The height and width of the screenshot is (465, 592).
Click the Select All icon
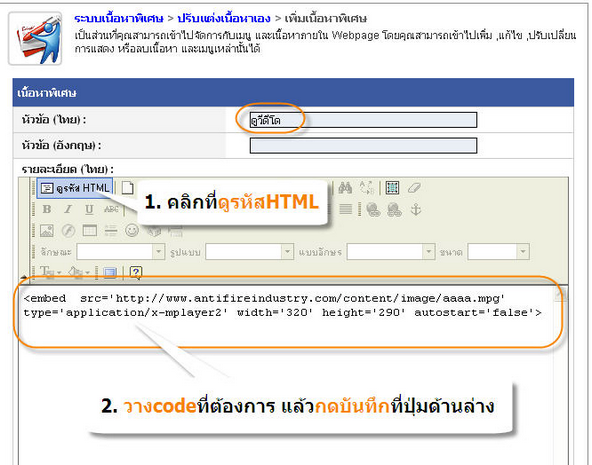click(x=392, y=188)
